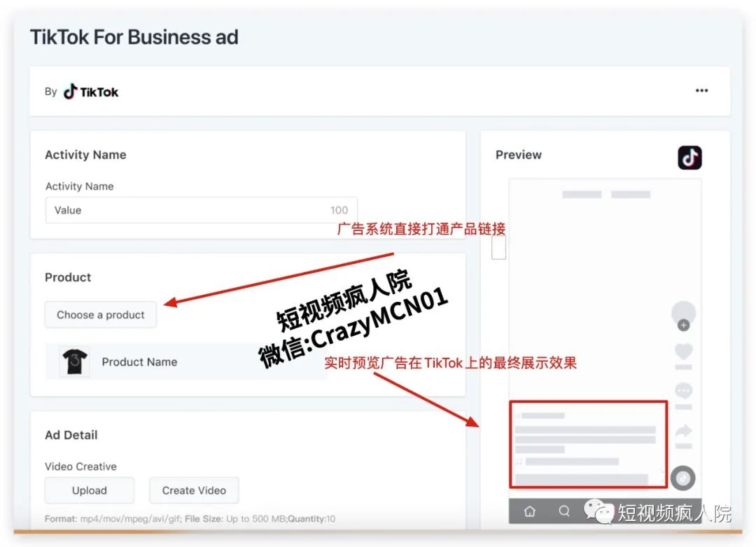The width and height of the screenshot is (756, 547).
Task: Click the search icon in preview bar
Action: (563, 511)
